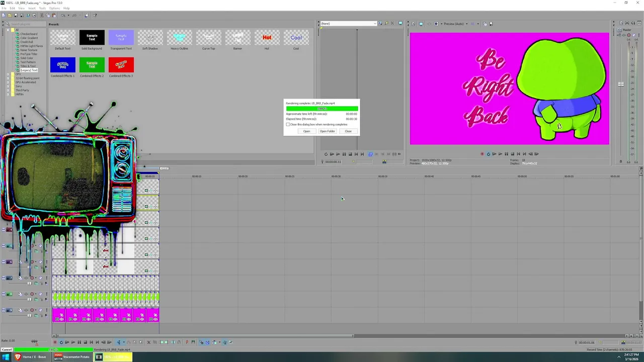The height and width of the screenshot is (362, 644).
Task: Click the Undo arrow toolbar icon
Action: click(x=63, y=15)
